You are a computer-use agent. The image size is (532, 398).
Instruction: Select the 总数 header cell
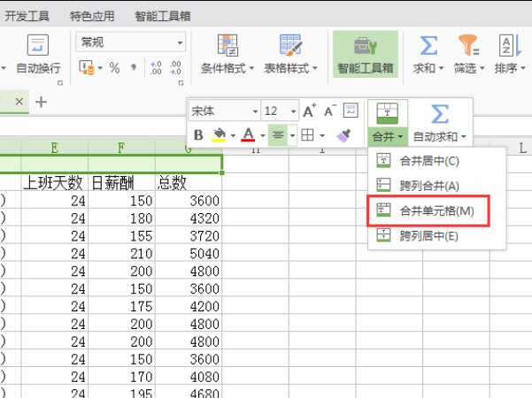pyautogui.click(x=189, y=182)
